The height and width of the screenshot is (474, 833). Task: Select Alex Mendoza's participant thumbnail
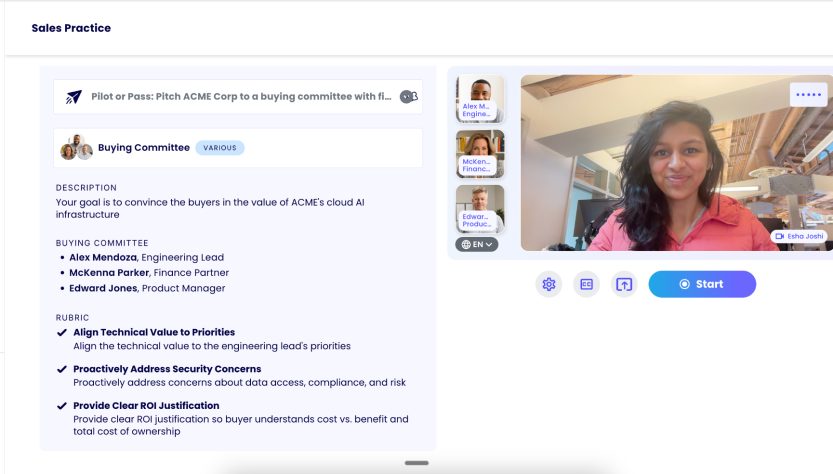pyautogui.click(x=480, y=99)
